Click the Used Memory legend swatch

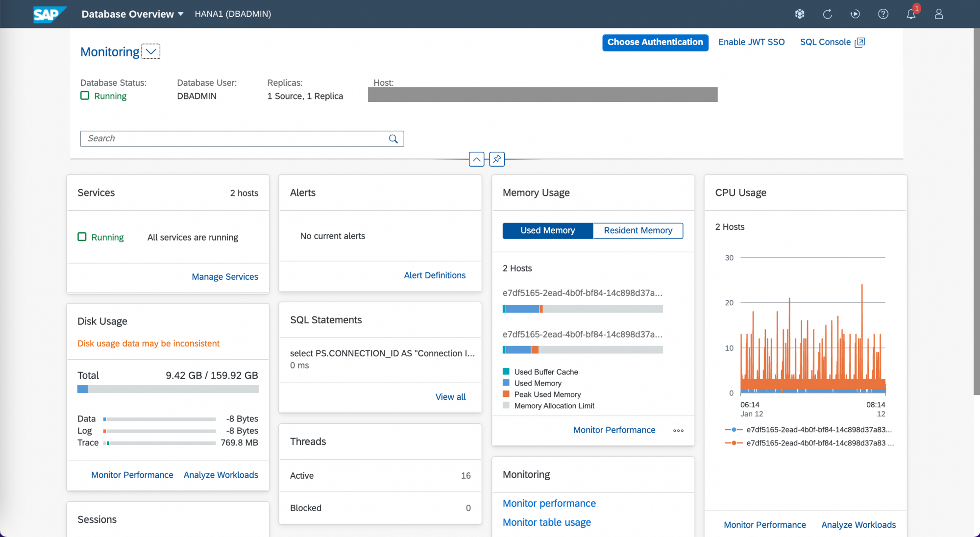pyautogui.click(x=506, y=383)
